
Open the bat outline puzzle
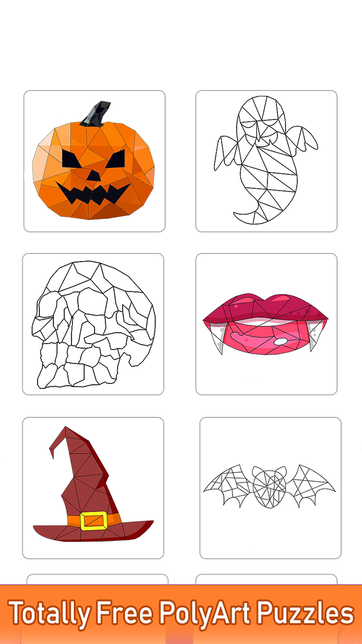click(x=270, y=488)
